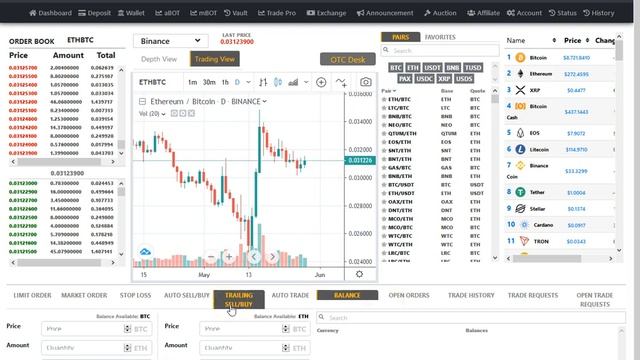This screenshot has height=360, width=640.
Task: Open the Binance exchange dropdown
Action: point(171,41)
